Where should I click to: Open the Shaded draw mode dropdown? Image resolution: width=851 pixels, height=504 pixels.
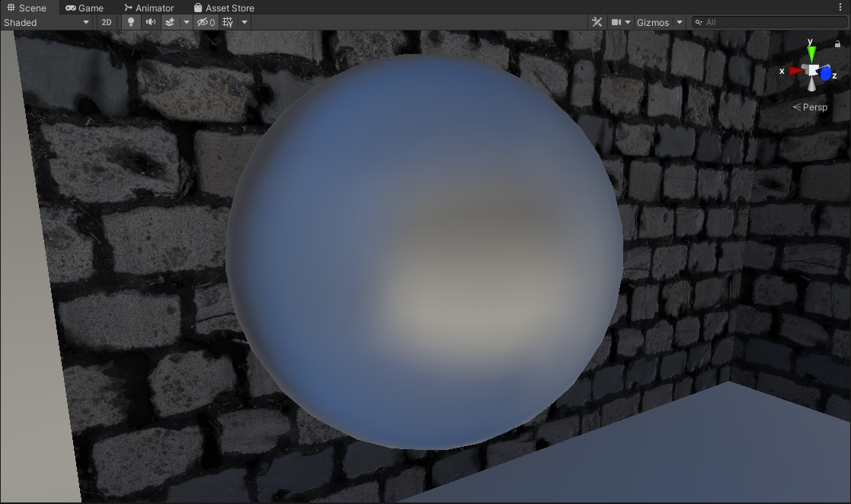point(46,22)
